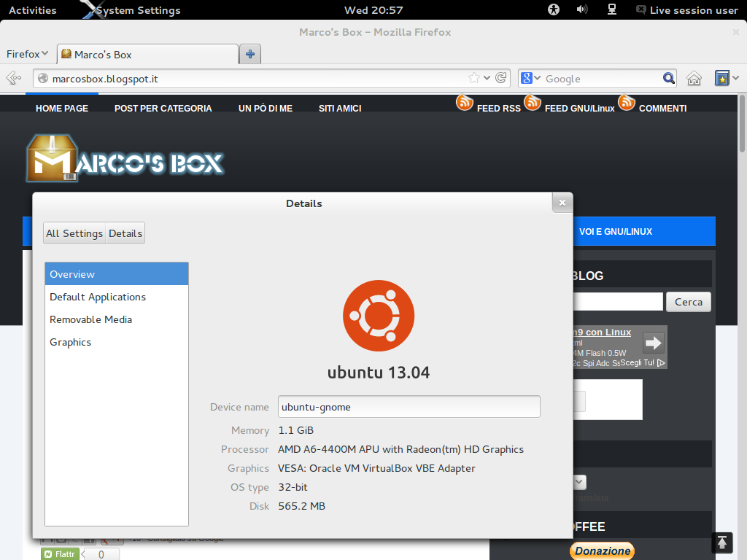Close the Details window
Image resolution: width=747 pixels, height=560 pixels.
point(562,203)
